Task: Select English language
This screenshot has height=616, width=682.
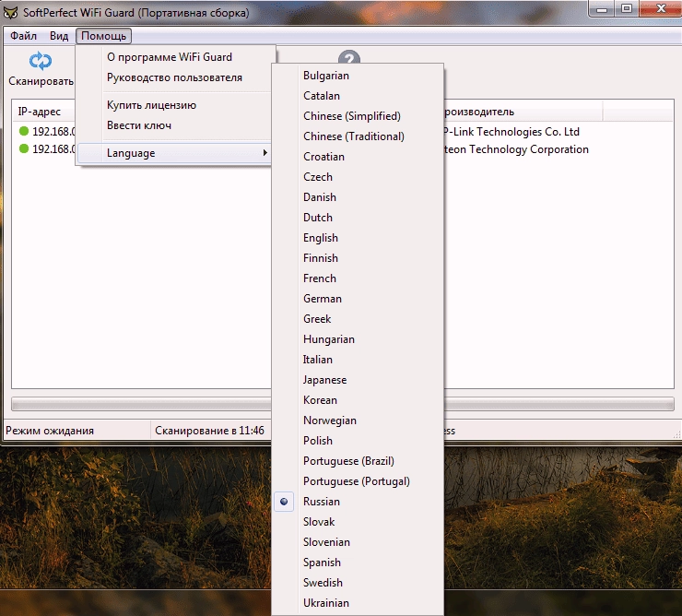Action: [x=358, y=238]
